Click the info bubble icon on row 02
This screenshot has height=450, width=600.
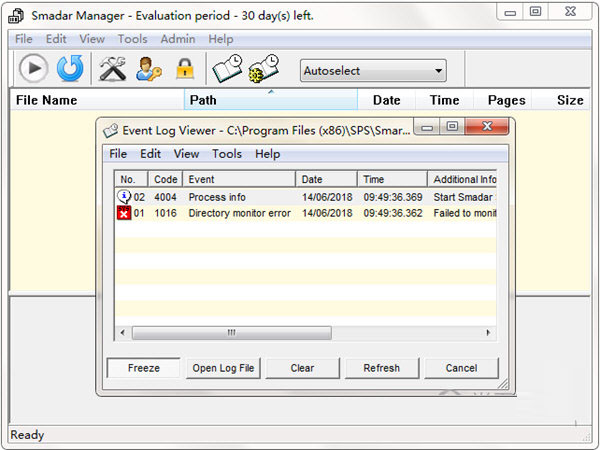coord(124,197)
